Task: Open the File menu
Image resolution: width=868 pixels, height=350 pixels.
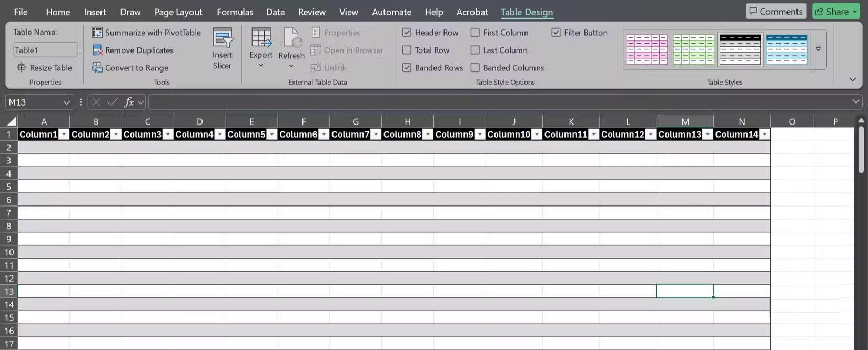Action: tap(21, 12)
